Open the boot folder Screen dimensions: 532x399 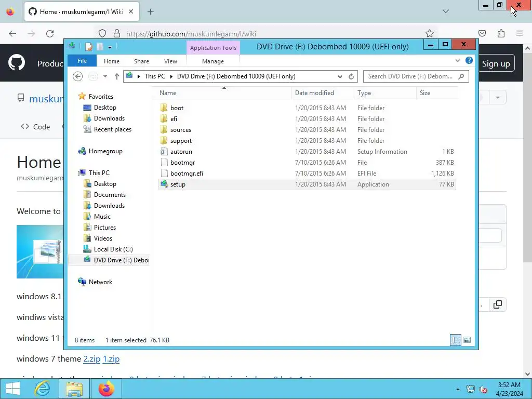177,108
